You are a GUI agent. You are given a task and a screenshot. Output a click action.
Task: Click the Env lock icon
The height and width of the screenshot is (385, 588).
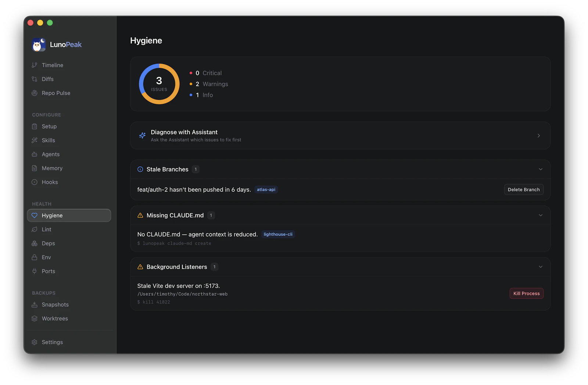35,258
